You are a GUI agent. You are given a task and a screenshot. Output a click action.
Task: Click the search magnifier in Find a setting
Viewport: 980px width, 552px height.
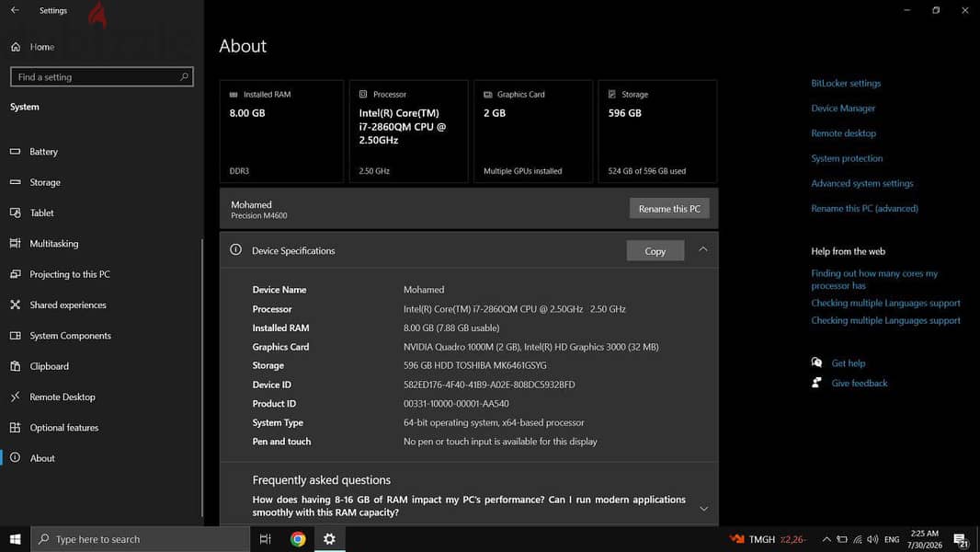point(184,77)
